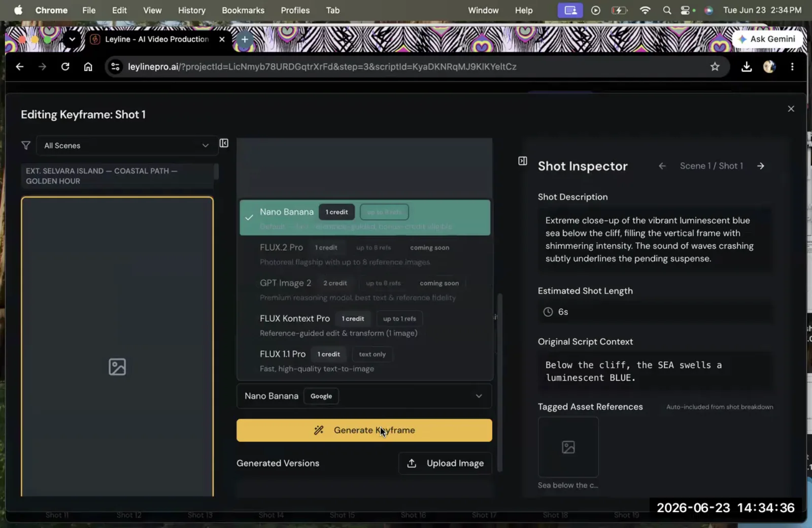Image resolution: width=812 pixels, height=528 pixels.
Task: Click the magic wand icon on Generate
Action: [319, 430]
